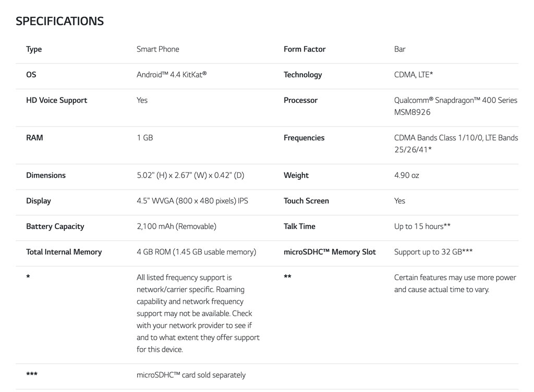534x392 pixels.
Task: Click the Form Factor label
Action: pyautogui.click(x=305, y=50)
